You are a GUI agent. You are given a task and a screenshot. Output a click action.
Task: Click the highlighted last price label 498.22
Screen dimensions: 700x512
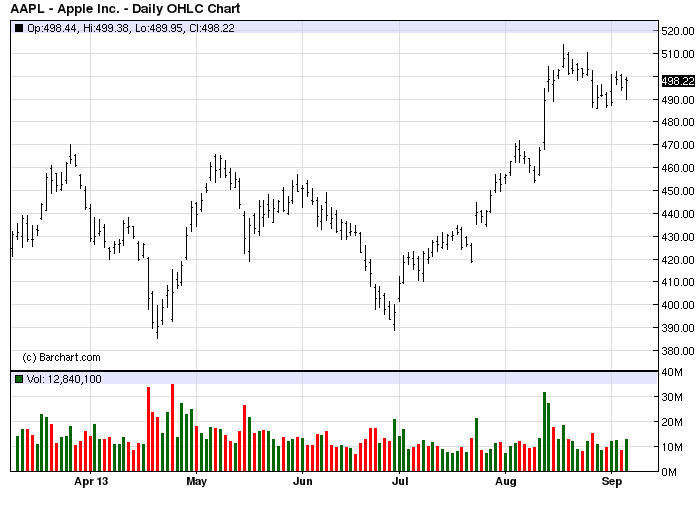point(678,81)
